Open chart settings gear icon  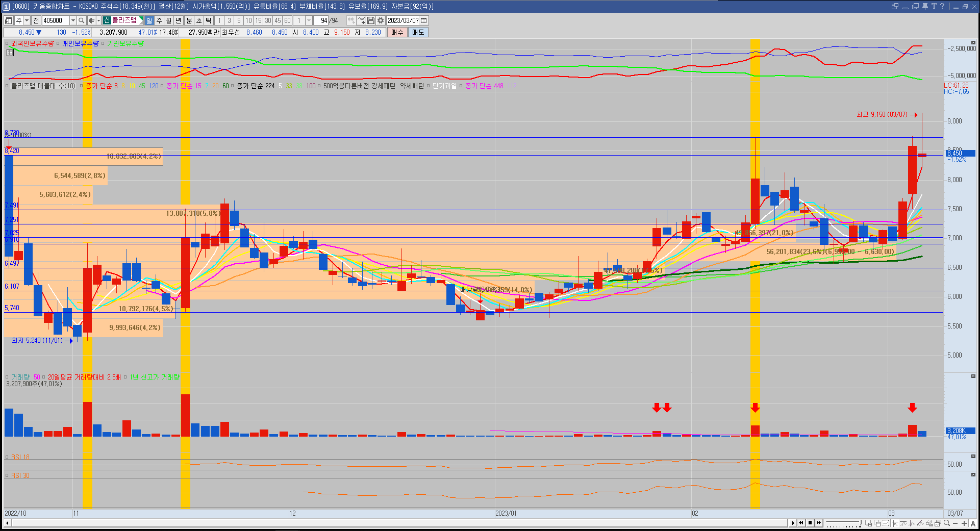click(380, 20)
